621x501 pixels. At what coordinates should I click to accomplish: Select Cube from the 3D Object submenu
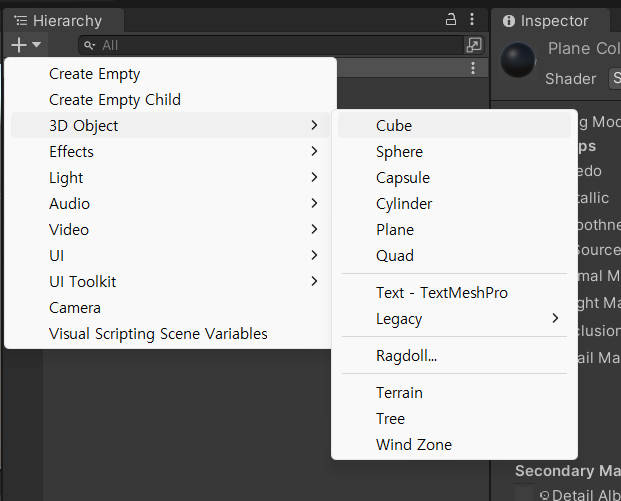coord(394,126)
